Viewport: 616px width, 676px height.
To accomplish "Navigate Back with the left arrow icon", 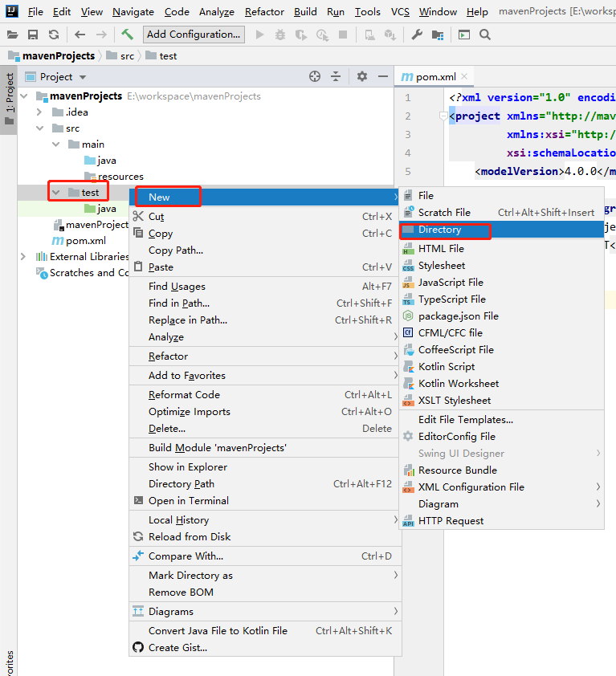I will click(x=80, y=35).
